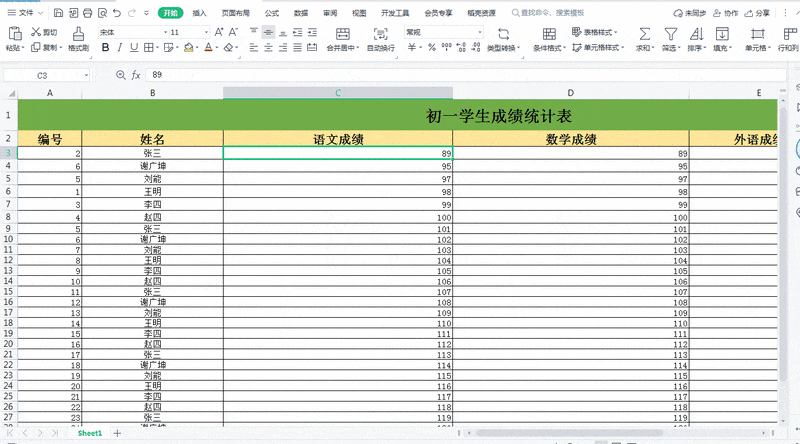The height and width of the screenshot is (444, 800).
Task: Add a new sheet with plus button
Action: (117, 433)
